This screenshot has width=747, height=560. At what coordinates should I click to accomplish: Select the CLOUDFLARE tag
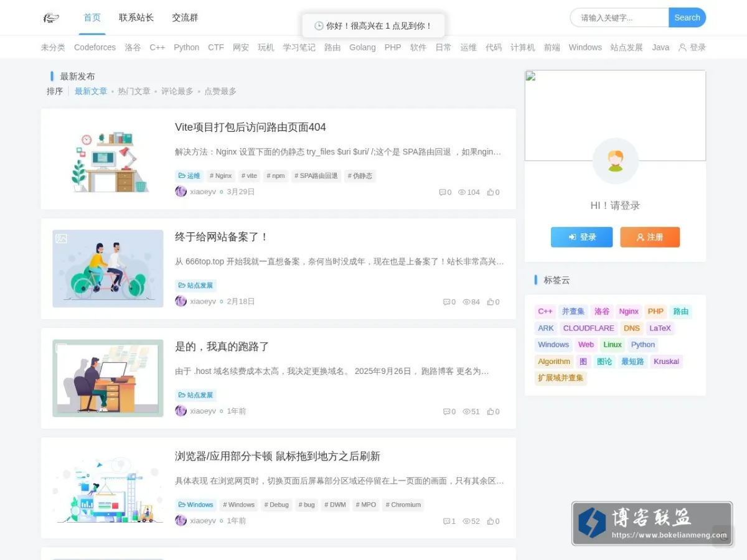(588, 328)
